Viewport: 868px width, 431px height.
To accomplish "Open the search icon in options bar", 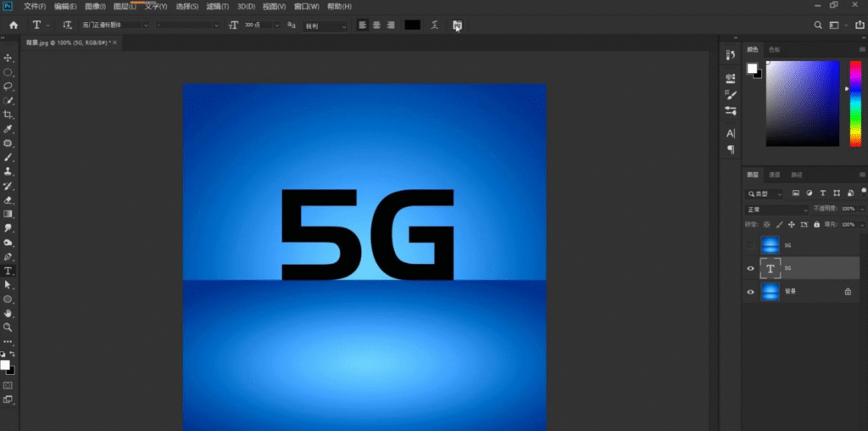I will pyautogui.click(x=818, y=25).
